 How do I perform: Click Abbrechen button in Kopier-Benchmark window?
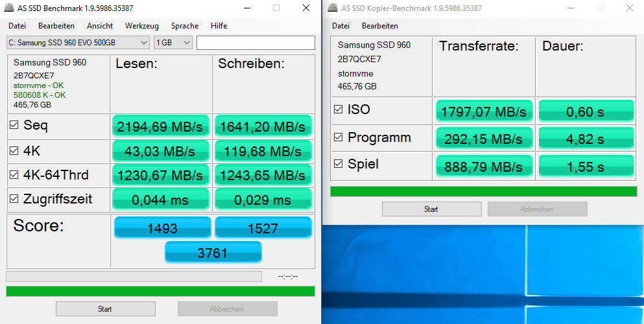[x=537, y=209]
